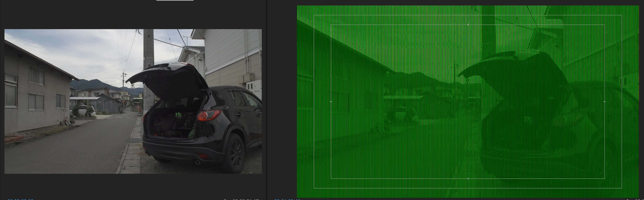Click the source clip duration timecode
The height and width of the screenshot is (200, 644).
click(x=245, y=200)
